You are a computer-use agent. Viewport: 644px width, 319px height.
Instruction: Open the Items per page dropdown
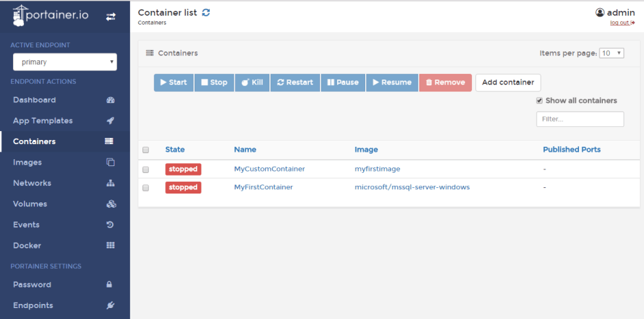pyautogui.click(x=611, y=53)
